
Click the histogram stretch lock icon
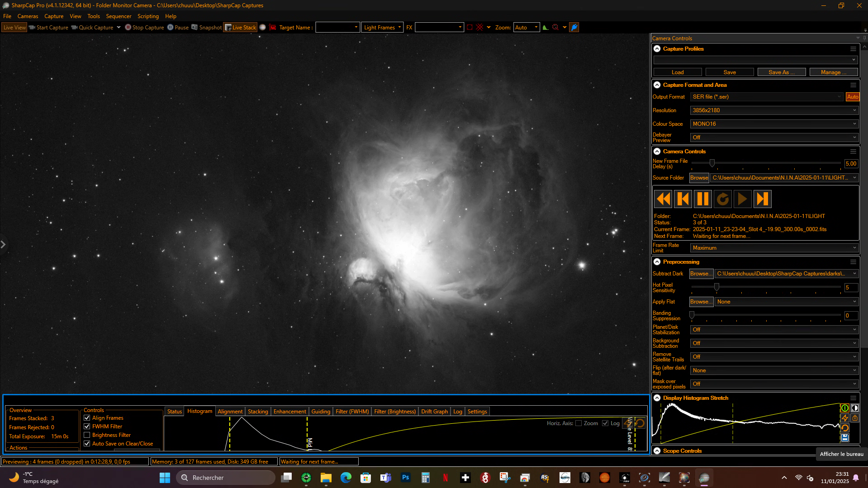click(854, 418)
